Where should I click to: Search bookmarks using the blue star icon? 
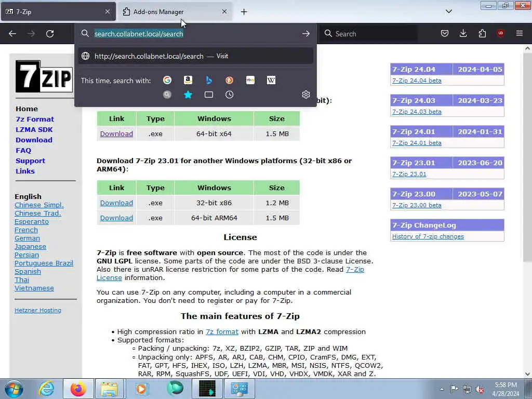pyautogui.click(x=188, y=95)
